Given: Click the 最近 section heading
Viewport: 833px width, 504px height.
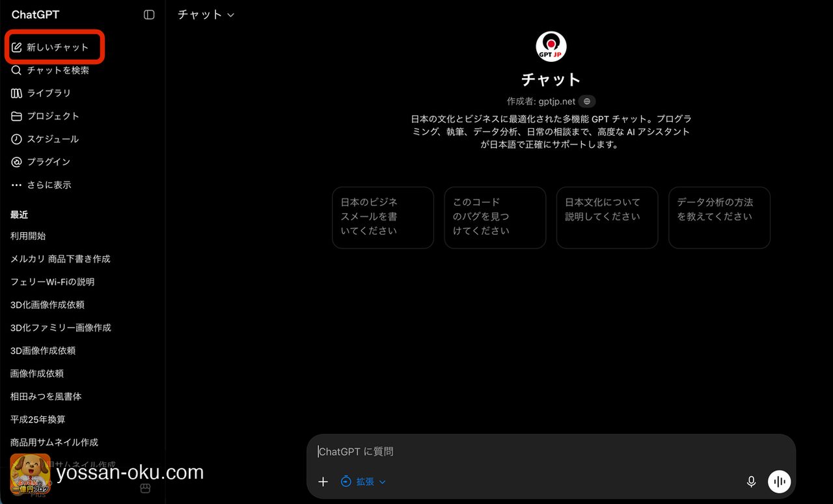Looking at the screenshot, I should [20, 215].
